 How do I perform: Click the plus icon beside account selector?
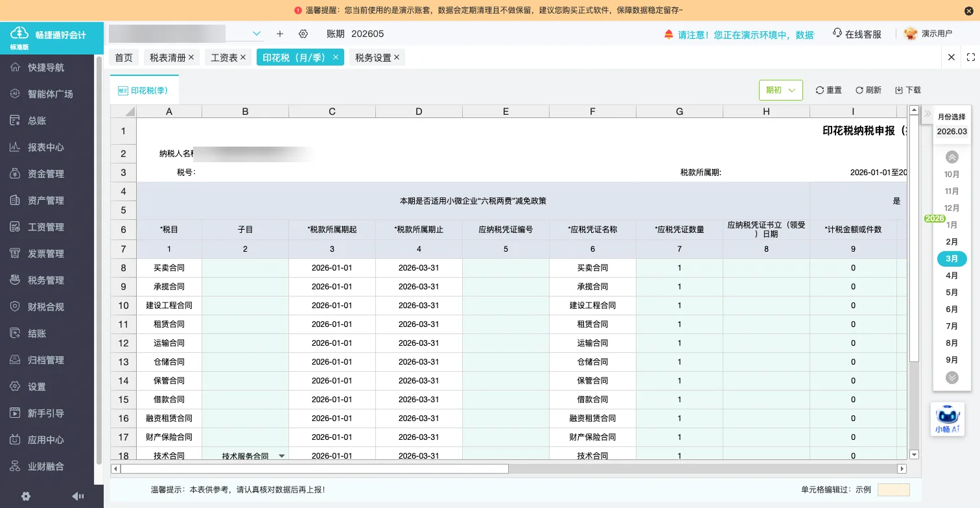(x=280, y=34)
